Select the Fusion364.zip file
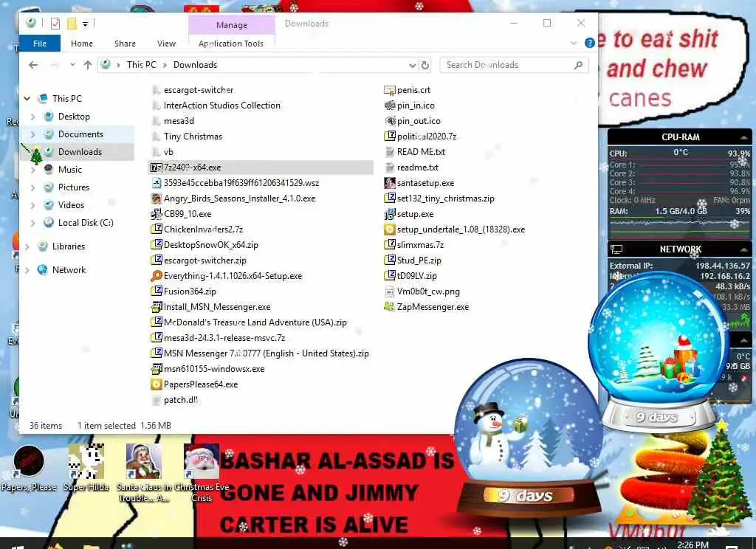 (190, 291)
